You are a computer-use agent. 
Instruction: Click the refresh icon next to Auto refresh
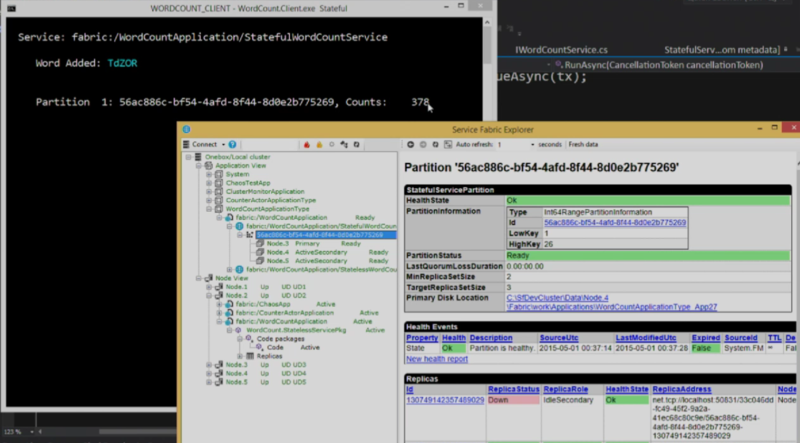435,144
